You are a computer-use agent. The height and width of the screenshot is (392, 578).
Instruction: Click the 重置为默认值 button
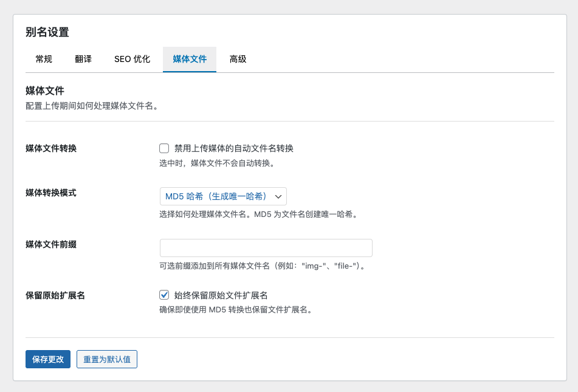point(107,359)
